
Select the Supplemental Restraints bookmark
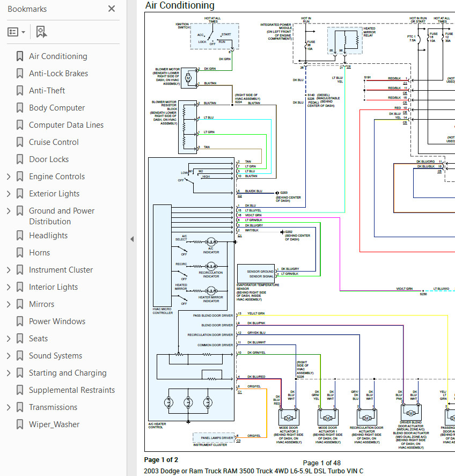coord(72,390)
